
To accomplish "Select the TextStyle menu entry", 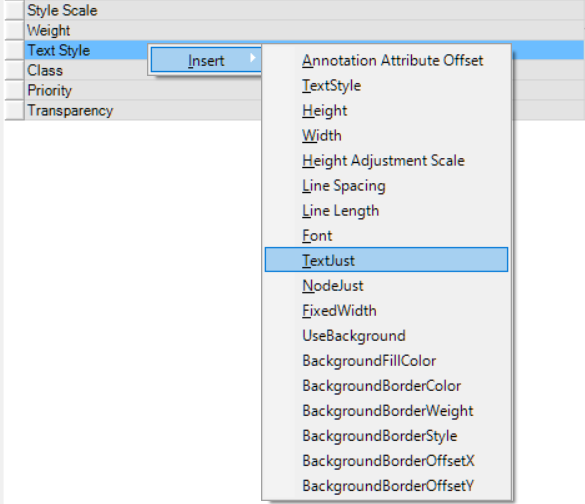I will click(x=386, y=85).
